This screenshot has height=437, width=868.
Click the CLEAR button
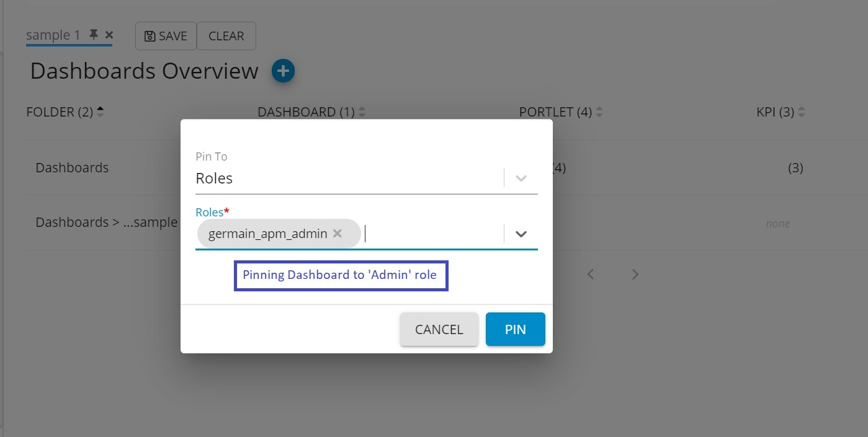click(x=226, y=36)
